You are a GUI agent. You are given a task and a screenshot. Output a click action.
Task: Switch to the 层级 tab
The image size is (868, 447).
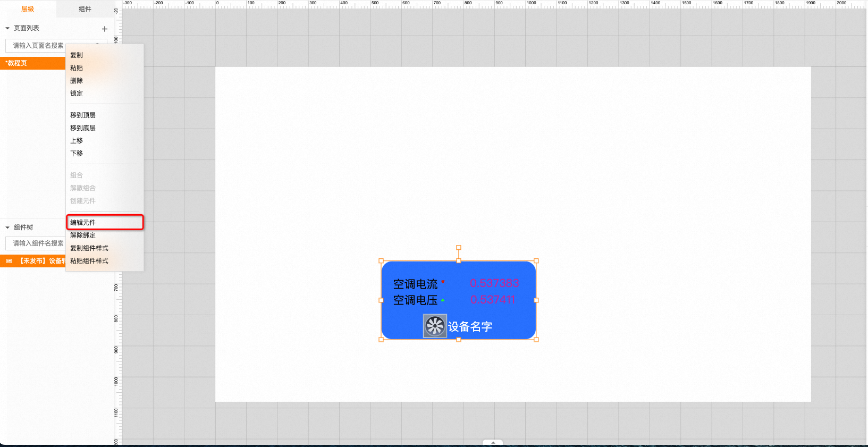[x=28, y=9]
